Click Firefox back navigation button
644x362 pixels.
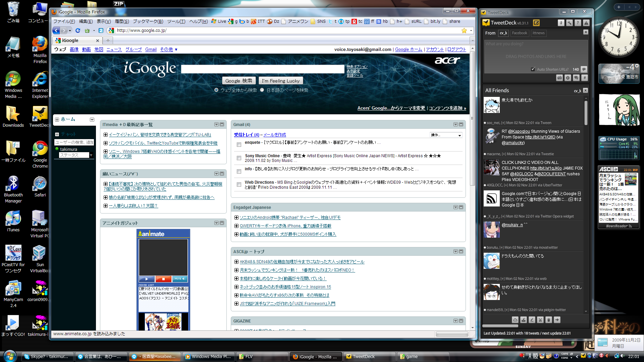(56, 31)
